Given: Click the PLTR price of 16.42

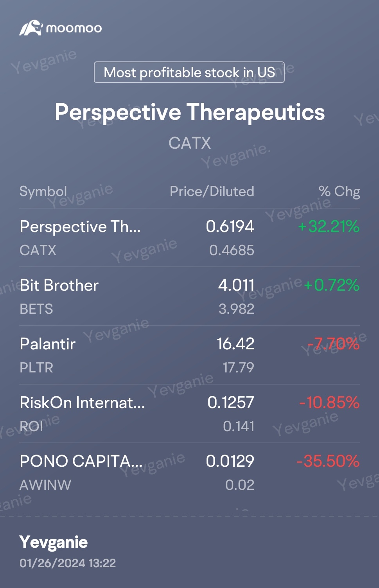Looking at the screenshot, I should (x=235, y=344).
